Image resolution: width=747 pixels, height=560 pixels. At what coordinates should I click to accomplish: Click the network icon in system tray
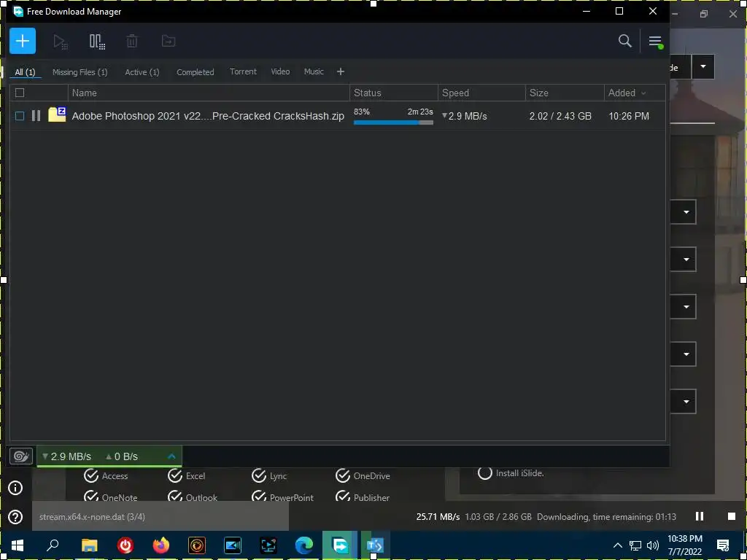coord(635,545)
